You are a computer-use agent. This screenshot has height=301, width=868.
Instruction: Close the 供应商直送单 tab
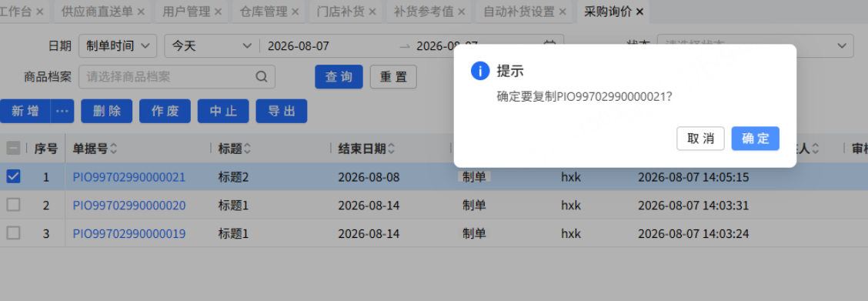pos(141,12)
